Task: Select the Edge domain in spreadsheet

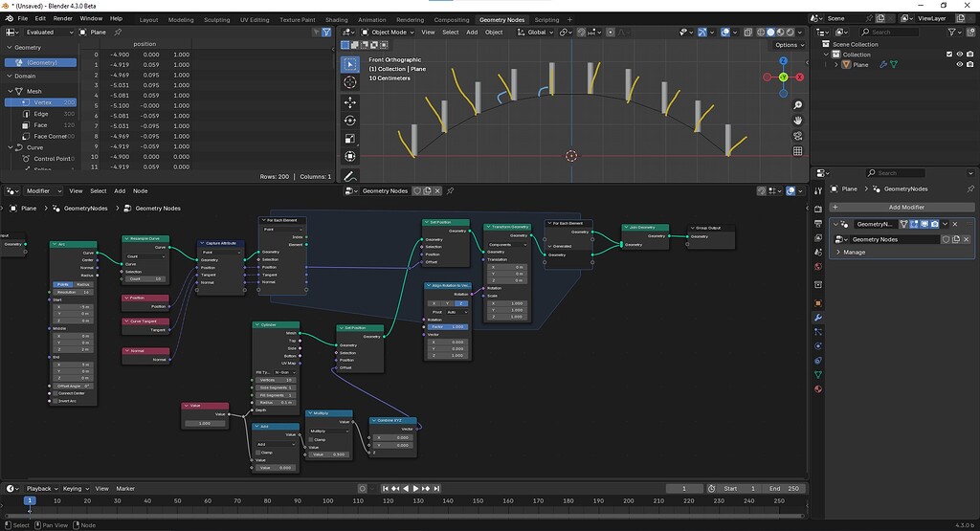Action: click(x=41, y=114)
